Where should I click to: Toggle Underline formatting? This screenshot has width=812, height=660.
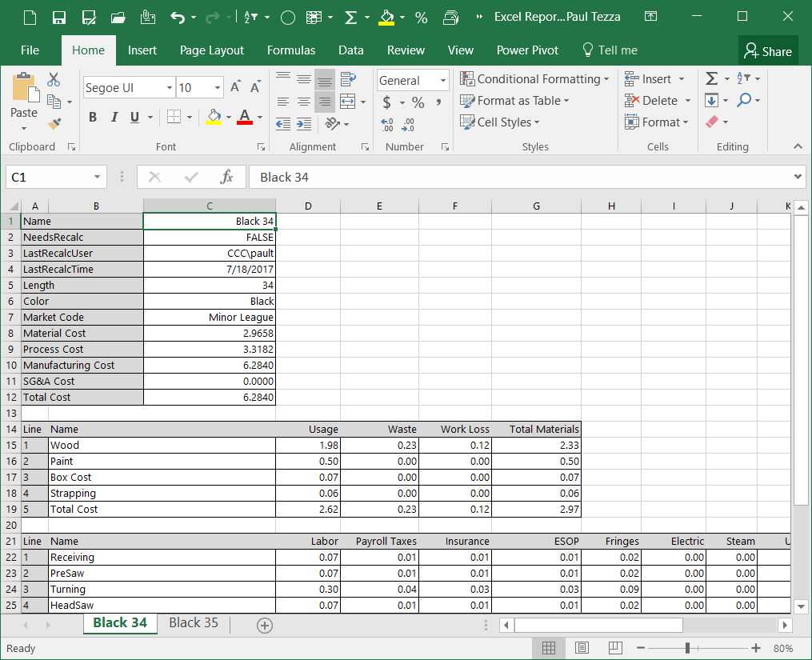(x=134, y=117)
